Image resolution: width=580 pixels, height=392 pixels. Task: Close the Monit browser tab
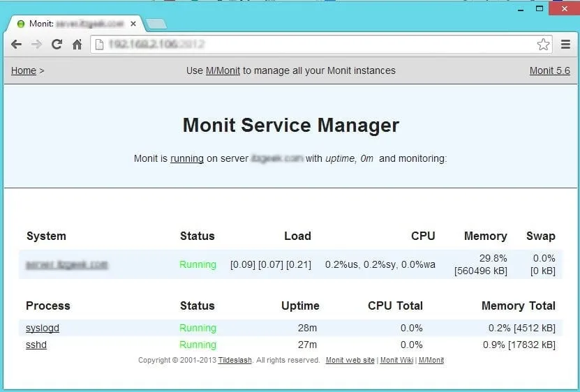133,24
